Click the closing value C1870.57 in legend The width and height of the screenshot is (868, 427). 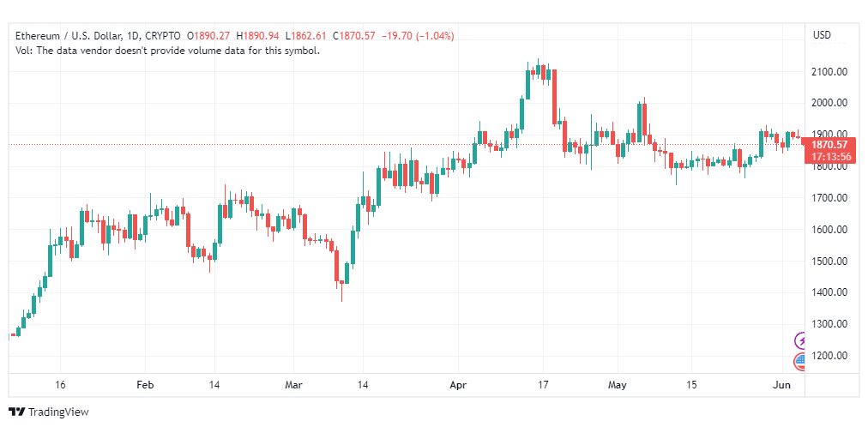tap(354, 36)
